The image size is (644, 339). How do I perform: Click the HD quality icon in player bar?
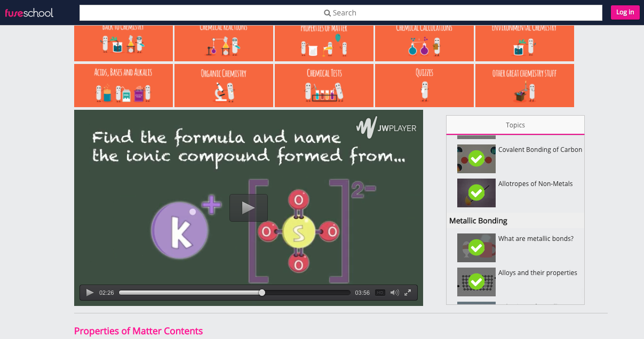380,292
